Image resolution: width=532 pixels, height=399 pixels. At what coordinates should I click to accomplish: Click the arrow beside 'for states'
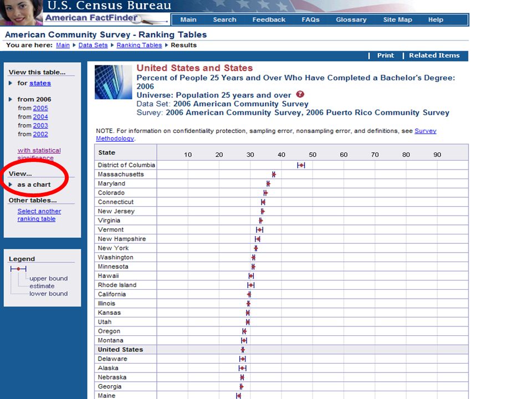click(x=11, y=83)
